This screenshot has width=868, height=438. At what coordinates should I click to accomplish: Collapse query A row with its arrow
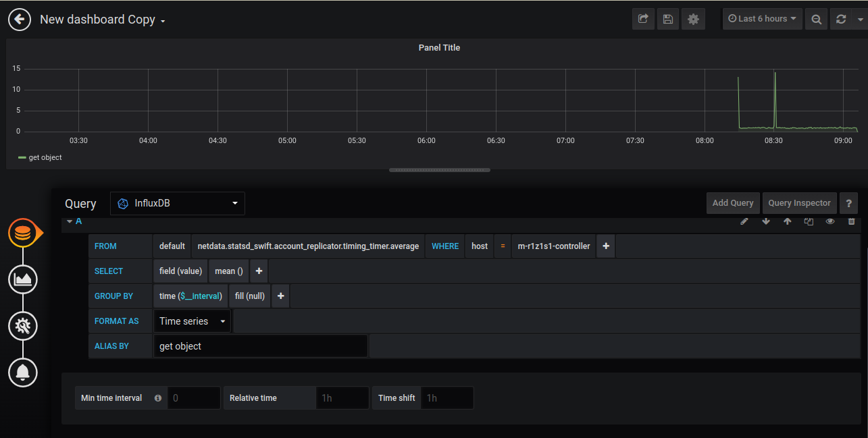point(70,221)
